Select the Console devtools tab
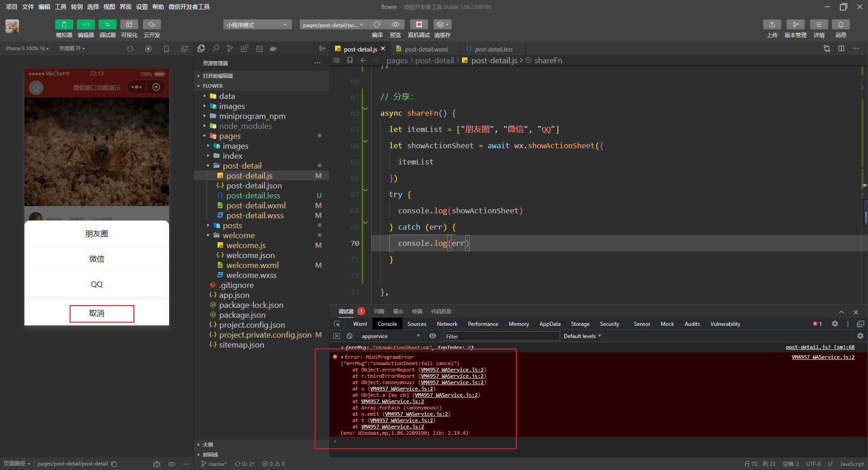The height and width of the screenshot is (470, 868). coord(387,324)
